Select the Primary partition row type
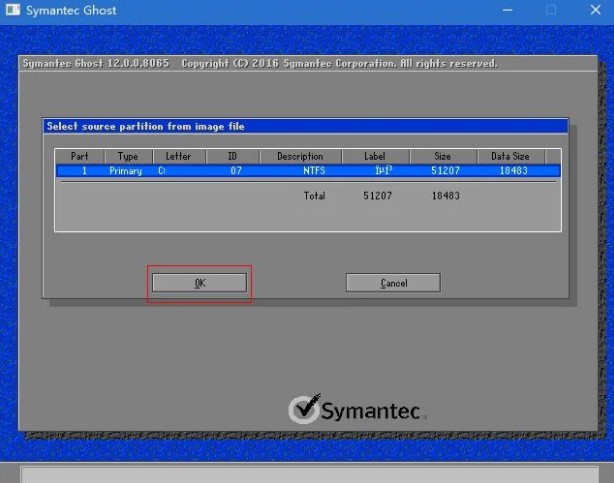The height and width of the screenshot is (483, 614). coord(125,171)
